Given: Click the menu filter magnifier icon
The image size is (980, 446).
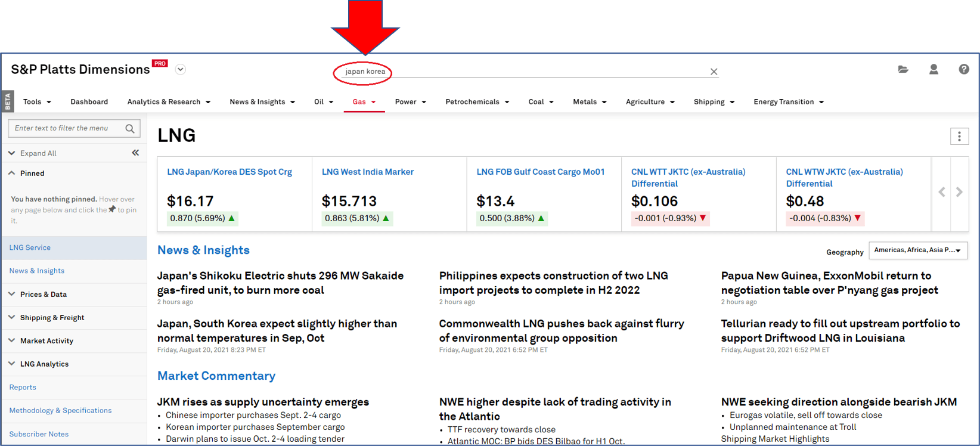Looking at the screenshot, I should coord(130,128).
